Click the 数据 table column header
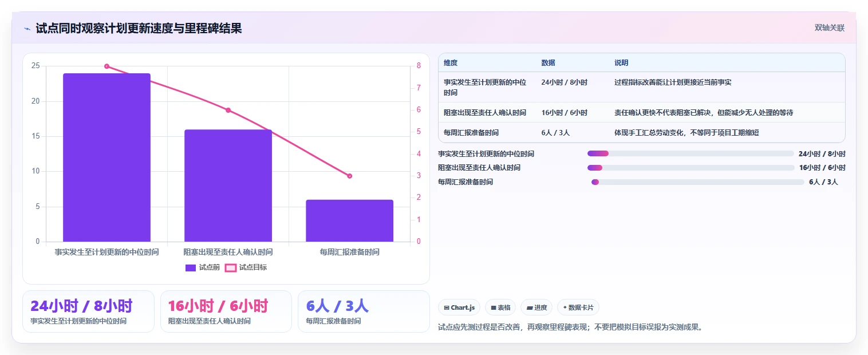 point(548,63)
